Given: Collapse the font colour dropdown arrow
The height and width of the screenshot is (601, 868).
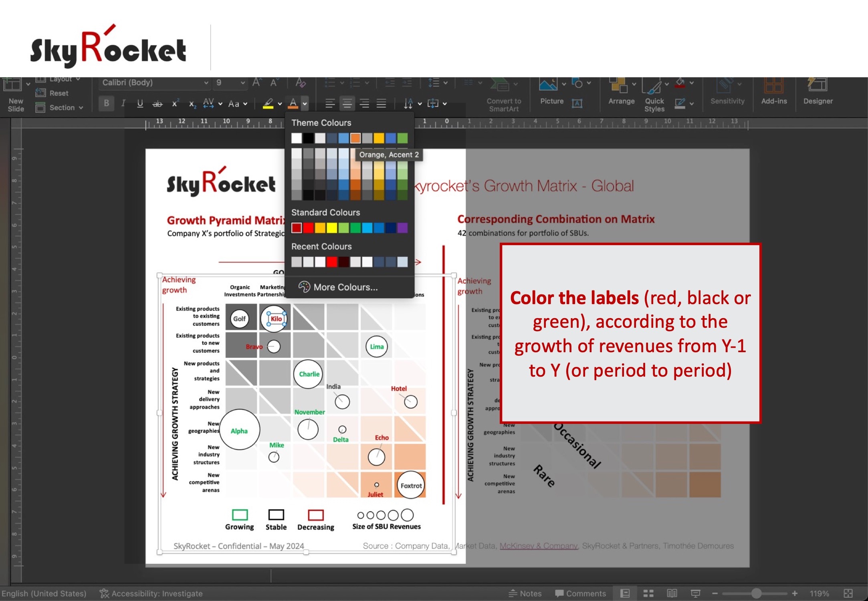Looking at the screenshot, I should point(305,104).
